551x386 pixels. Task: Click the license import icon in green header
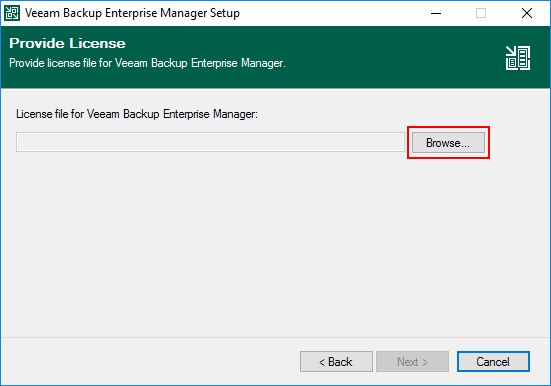pyautogui.click(x=518, y=58)
